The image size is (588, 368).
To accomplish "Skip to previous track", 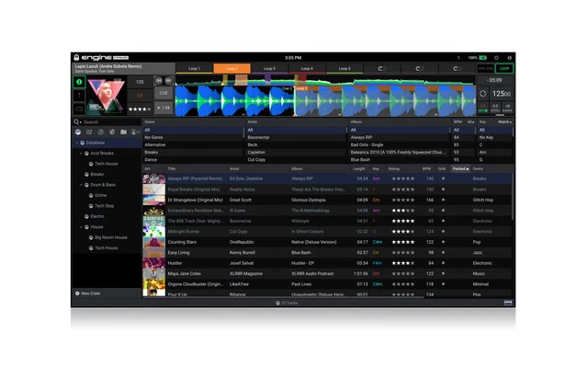I will tap(159, 80).
